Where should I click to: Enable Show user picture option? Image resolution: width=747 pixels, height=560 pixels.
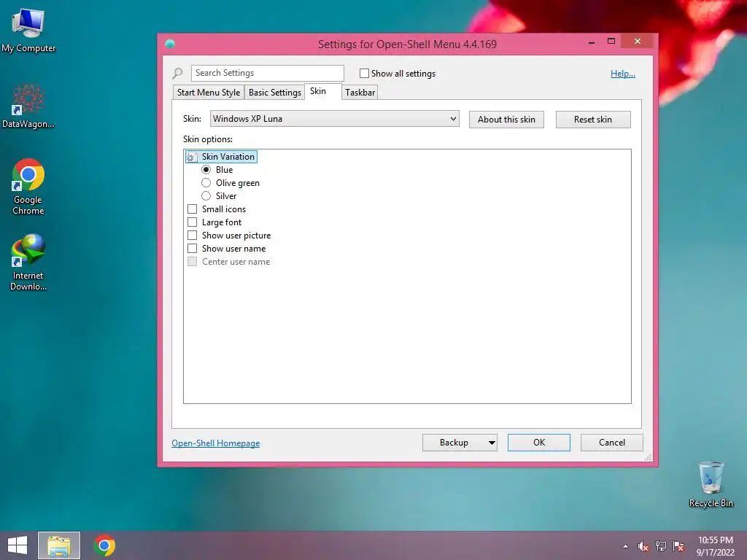(x=192, y=236)
